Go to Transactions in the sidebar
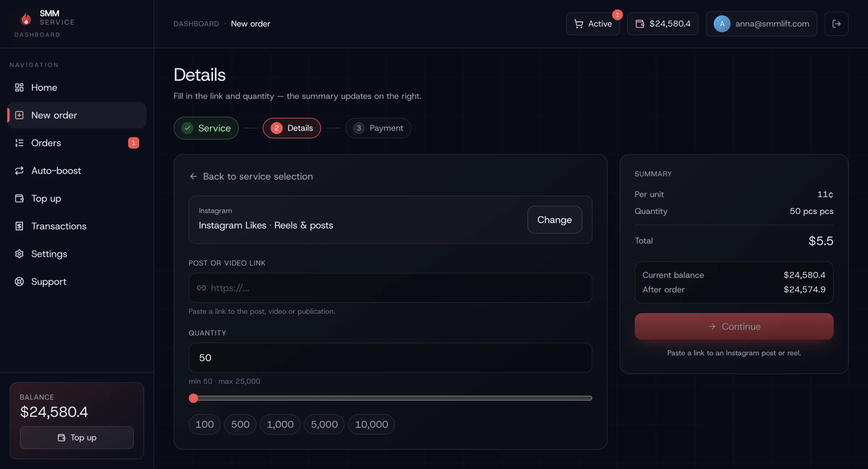 pos(59,226)
